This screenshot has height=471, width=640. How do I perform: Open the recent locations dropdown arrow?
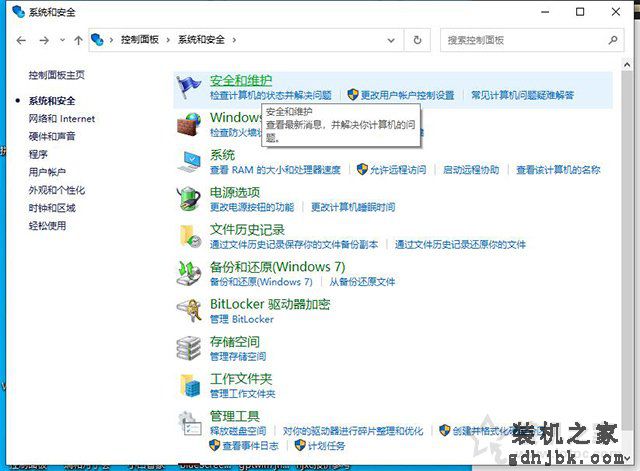[62, 40]
